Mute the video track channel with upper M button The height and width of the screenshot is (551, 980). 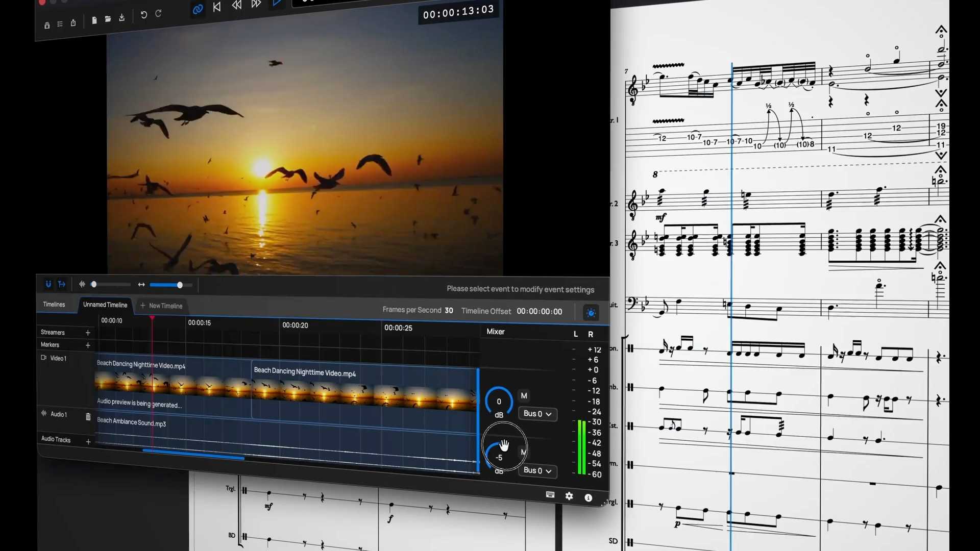pyautogui.click(x=524, y=395)
